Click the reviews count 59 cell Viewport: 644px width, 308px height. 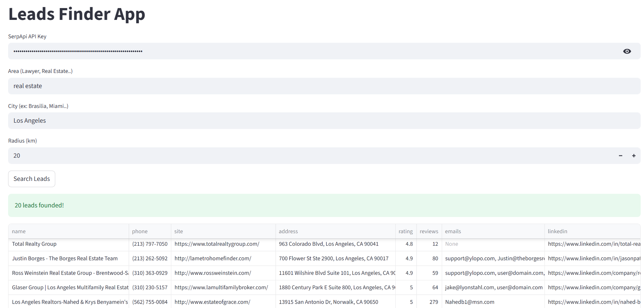pyautogui.click(x=429, y=273)
